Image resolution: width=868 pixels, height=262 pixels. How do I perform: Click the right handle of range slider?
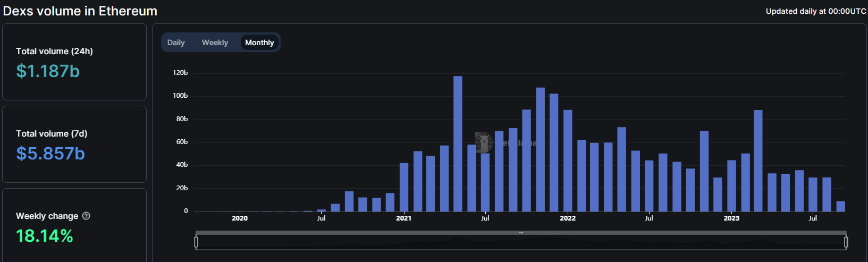tap(846, 242)
